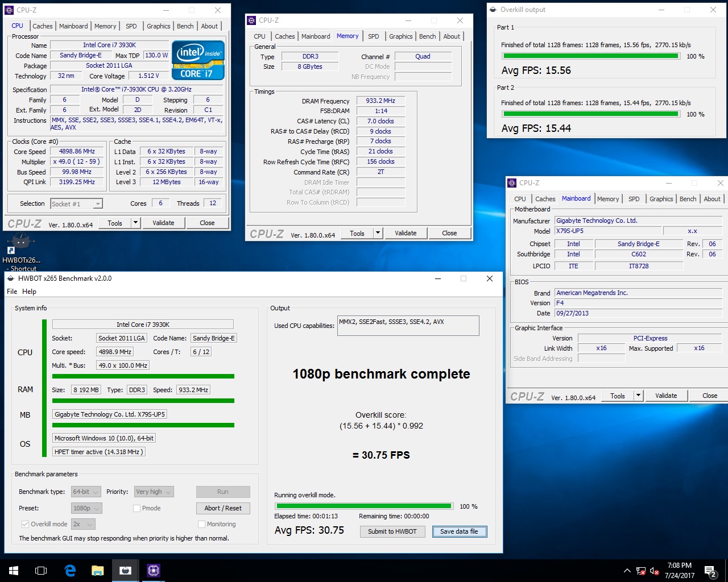
Task: Click Save data file button
Action: tap(459, 531)
